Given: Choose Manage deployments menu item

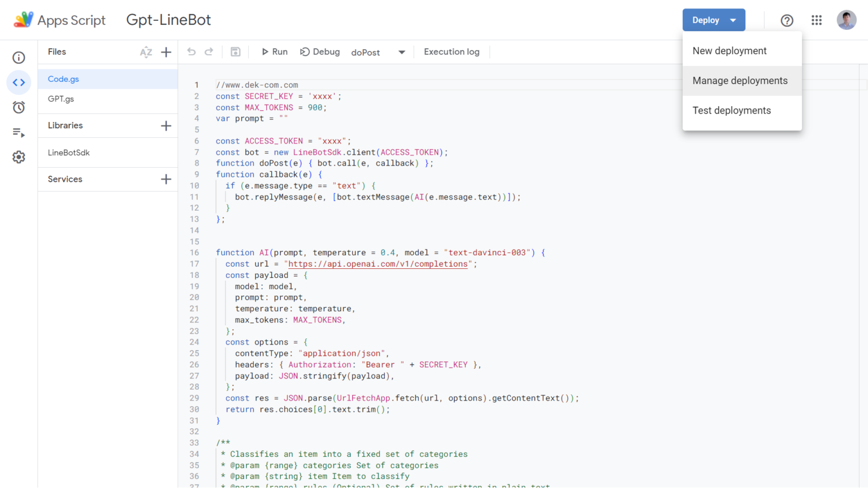Looking at the screenshot, I should coord(742,81).
